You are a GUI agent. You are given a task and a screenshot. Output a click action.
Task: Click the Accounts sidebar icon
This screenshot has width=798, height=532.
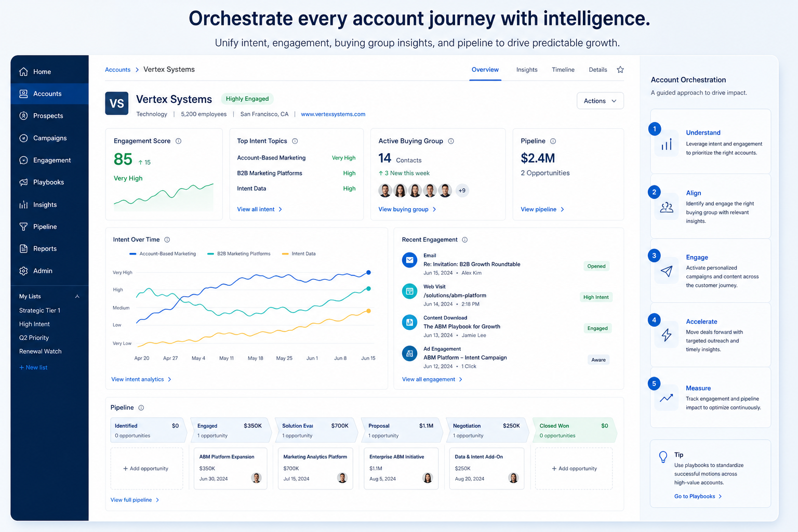click(x=23, y=94)
